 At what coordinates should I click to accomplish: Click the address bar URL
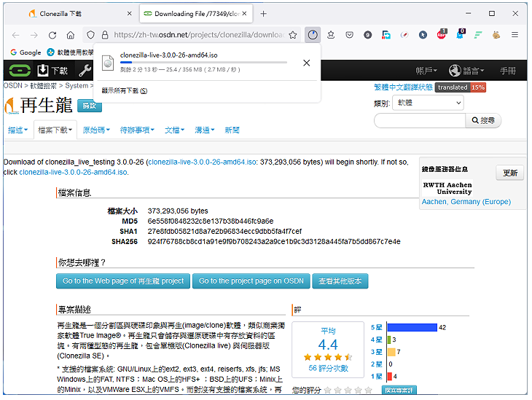coord(199,35)
